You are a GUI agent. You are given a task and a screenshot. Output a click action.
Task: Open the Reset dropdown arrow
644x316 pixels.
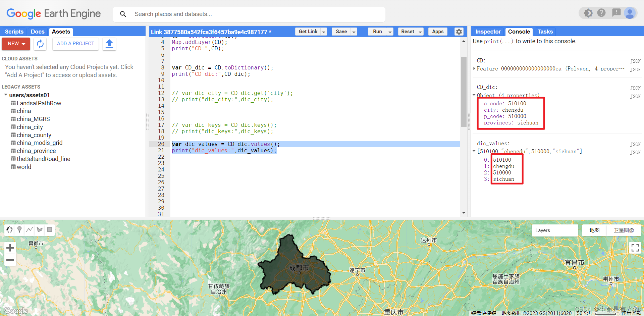pos(420,32)
